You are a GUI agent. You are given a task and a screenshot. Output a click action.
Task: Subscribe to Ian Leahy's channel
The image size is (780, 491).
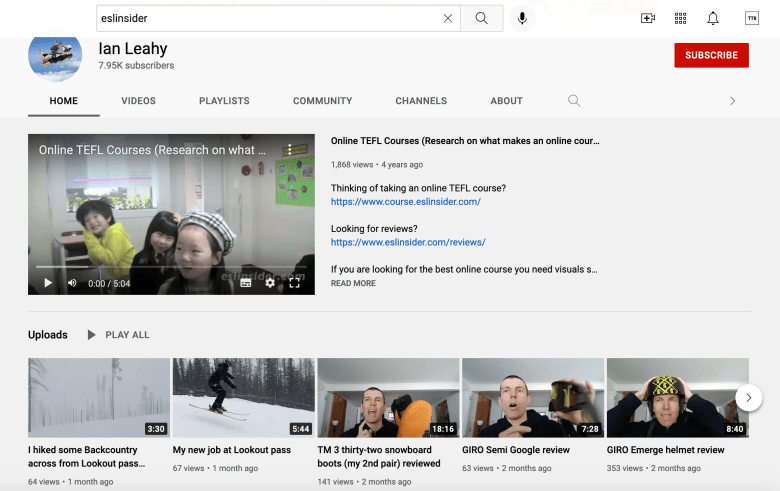point(711,55)
